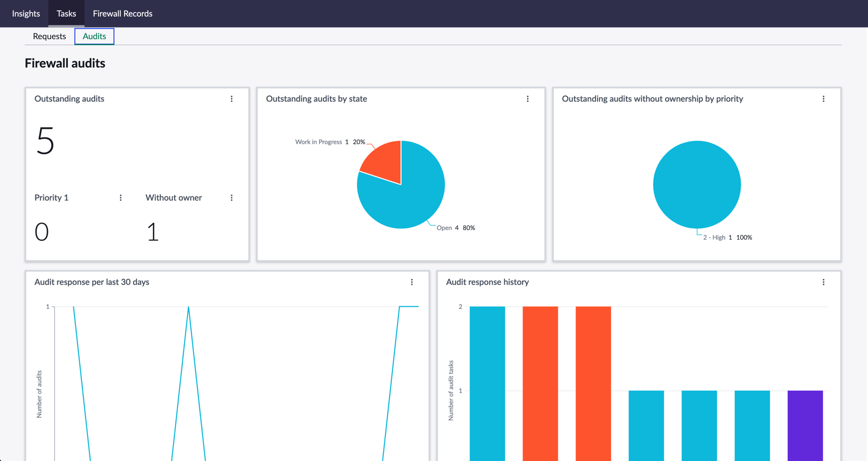The height and width of the screenshot is (461, 868).
Task: Click the leftmost orange bar in Audit response history
Action: tap(540, 383)
